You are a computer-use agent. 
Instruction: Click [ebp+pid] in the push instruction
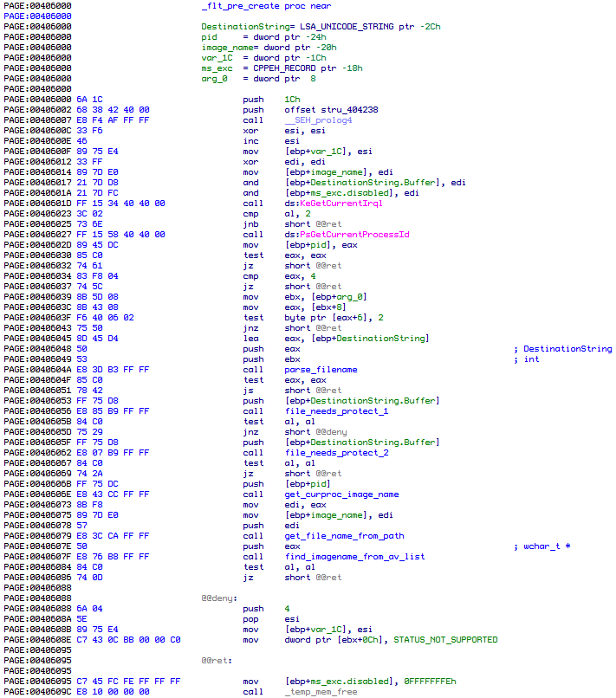click(308, 484)
